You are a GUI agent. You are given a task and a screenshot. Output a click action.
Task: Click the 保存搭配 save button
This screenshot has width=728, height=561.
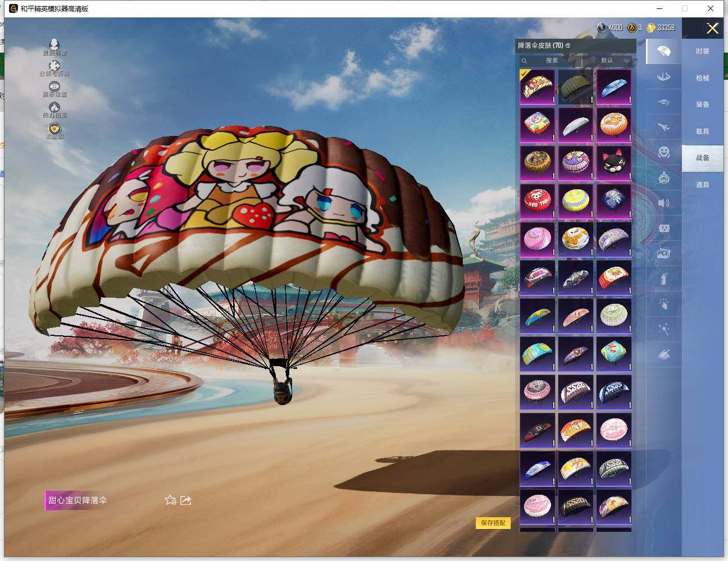click(493, 523)
